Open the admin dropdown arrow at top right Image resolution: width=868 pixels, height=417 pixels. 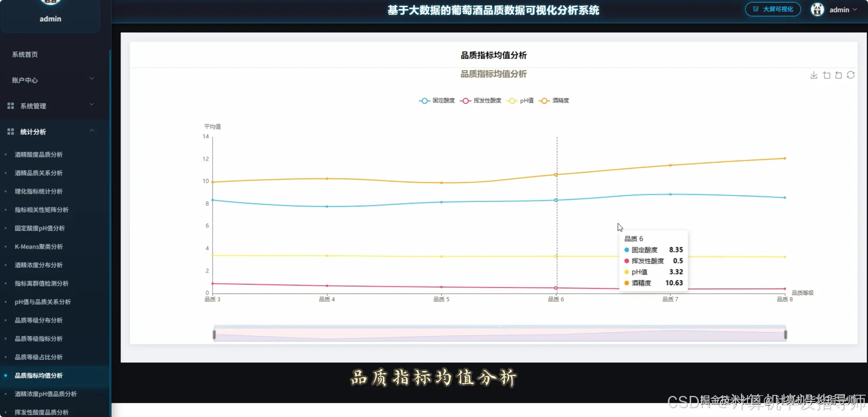tap(855, 9)
